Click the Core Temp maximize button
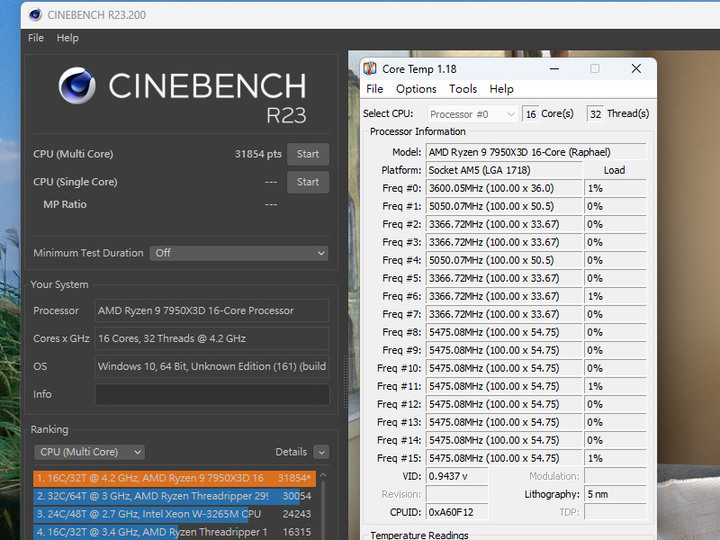720x540 pixels. pyautogui.click(x=595, y=69)
